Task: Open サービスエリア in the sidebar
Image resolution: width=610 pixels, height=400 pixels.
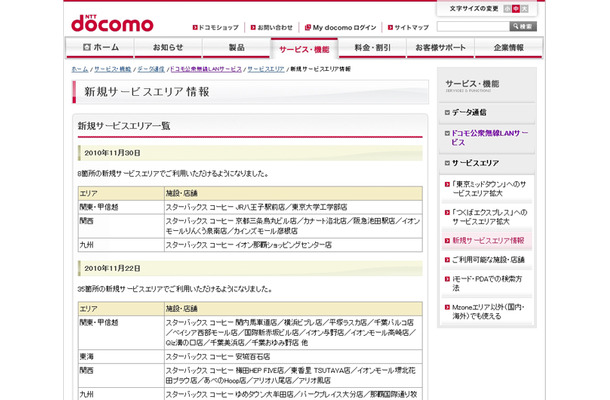Action: tap(475, 163)
